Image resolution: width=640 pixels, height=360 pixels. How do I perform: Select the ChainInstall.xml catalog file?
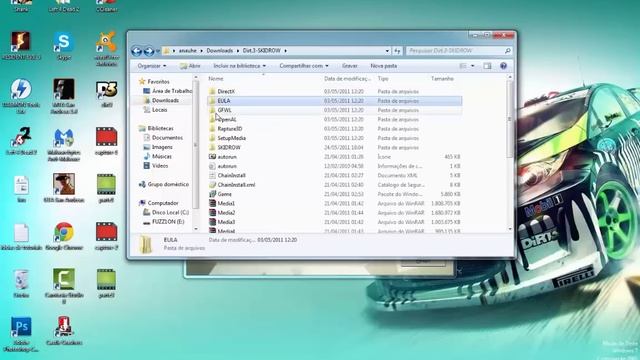[236, 185]
